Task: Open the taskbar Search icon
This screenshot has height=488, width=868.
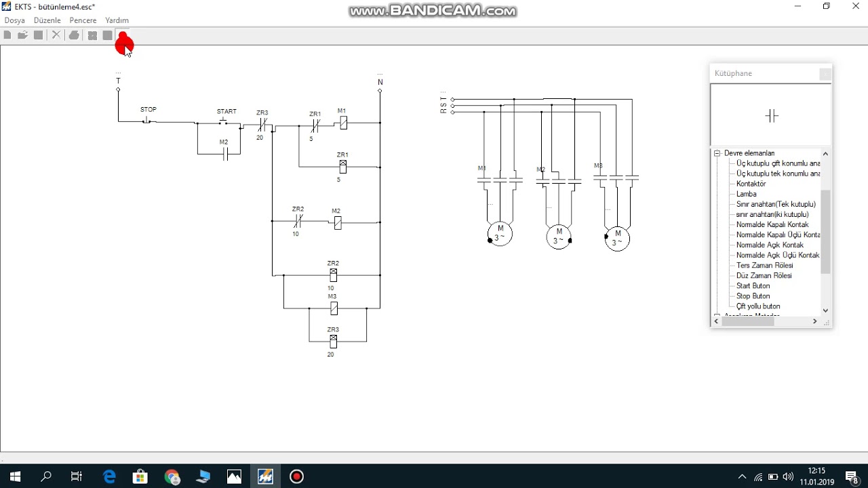Action: point(46,476)
